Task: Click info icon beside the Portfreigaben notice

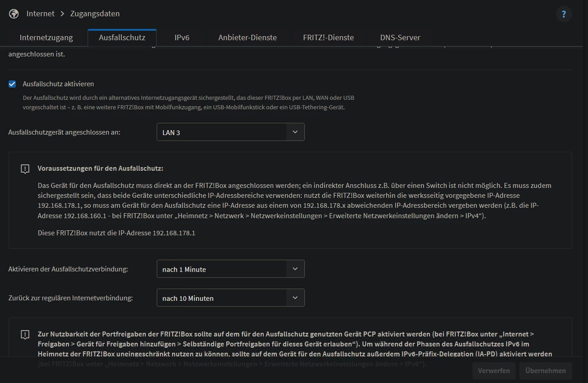Action: pos(25,335)
